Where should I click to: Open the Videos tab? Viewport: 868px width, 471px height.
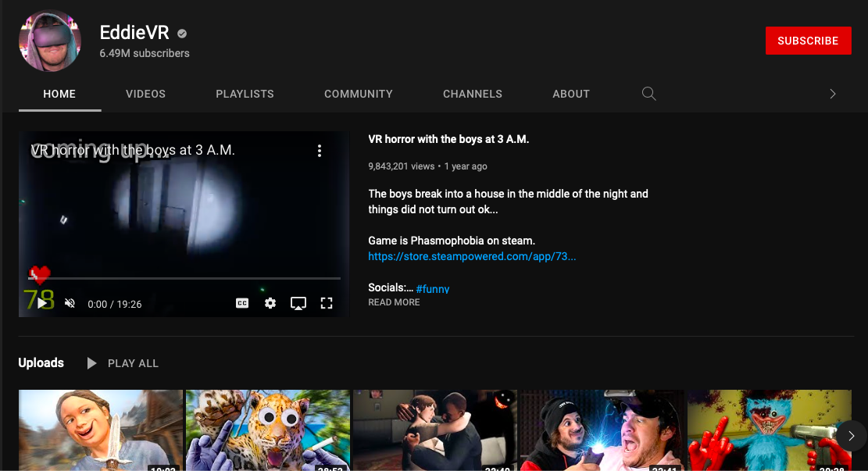[145, 94]
